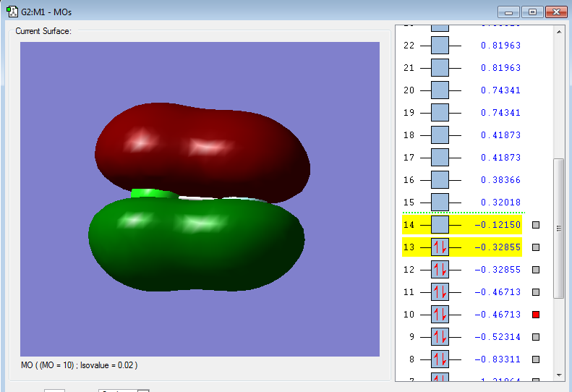Screen dimensions: 572x392
Task: Click the energy value -0.52314
Action: coord(498,337)
